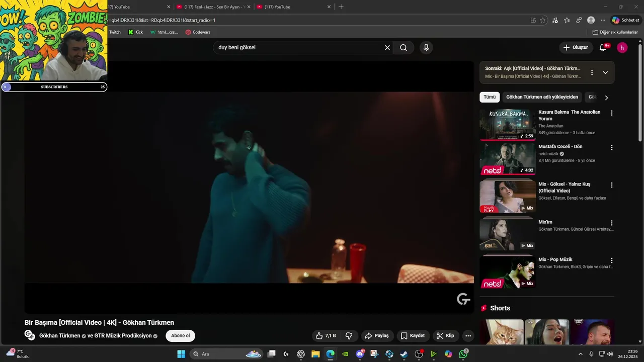Open Steam from the taskbar
Viewport: 644px width, 362px height.
tap(404, 354)
